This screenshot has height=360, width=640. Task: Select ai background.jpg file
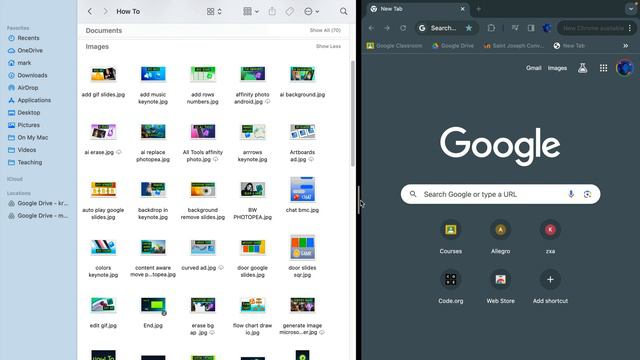point(302,82)
